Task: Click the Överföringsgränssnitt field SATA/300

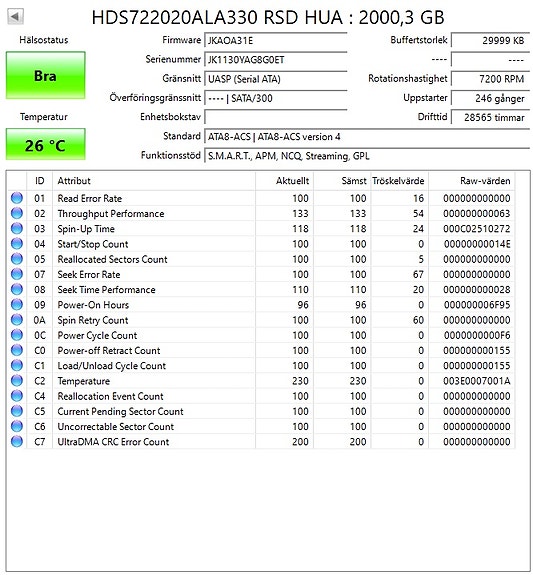Action: (x=275, y=98)
